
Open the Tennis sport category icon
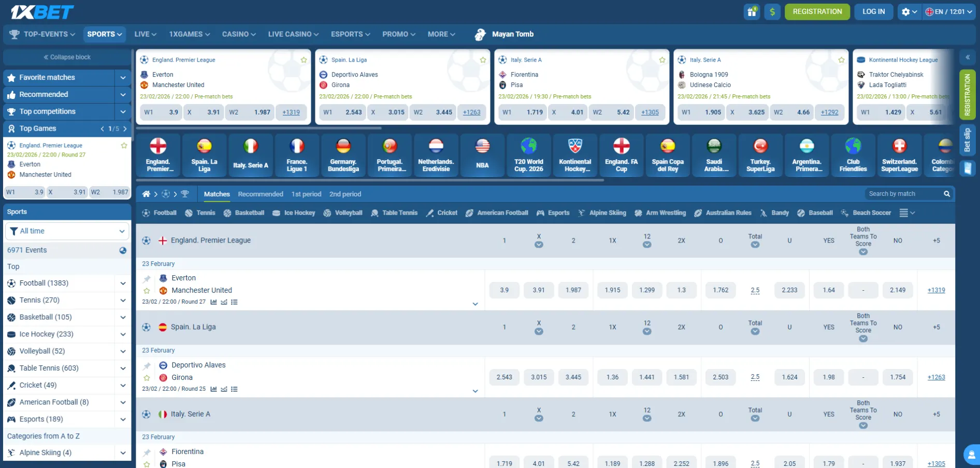tap(190, 212)
